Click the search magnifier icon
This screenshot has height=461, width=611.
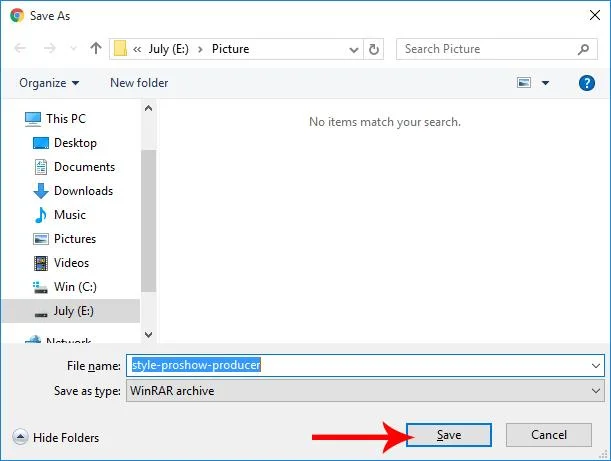coord(584,49)
